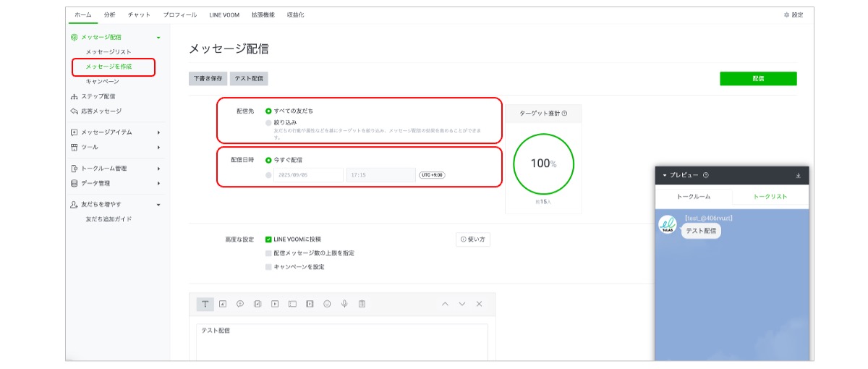Select the rich message icon in editor toolbar

258,304
